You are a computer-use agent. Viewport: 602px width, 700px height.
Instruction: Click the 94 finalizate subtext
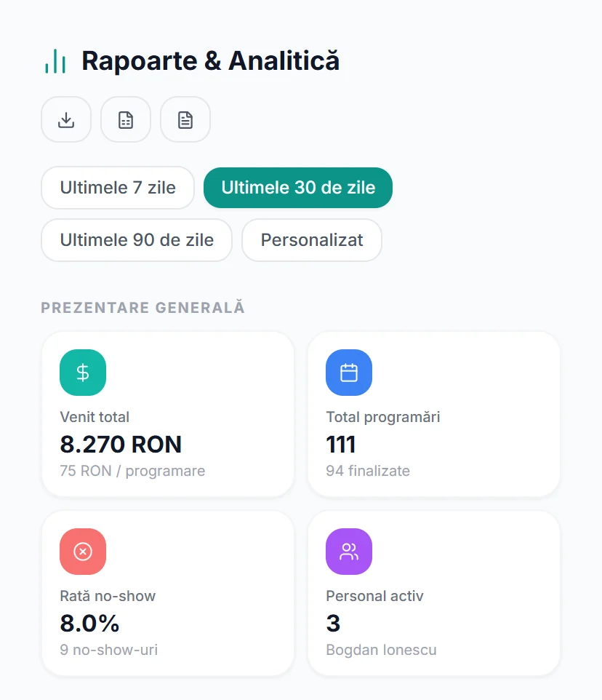pos(368,471)
